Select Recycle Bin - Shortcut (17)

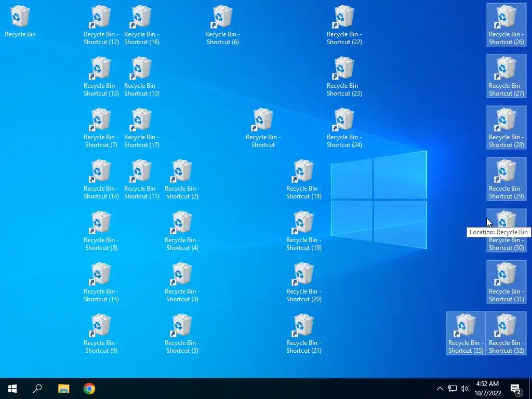tap(141, 128)
